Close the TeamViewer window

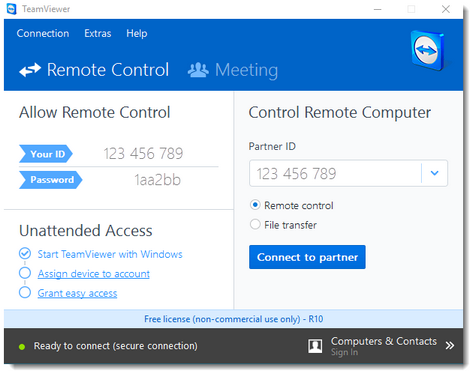(x=446, y=9)
